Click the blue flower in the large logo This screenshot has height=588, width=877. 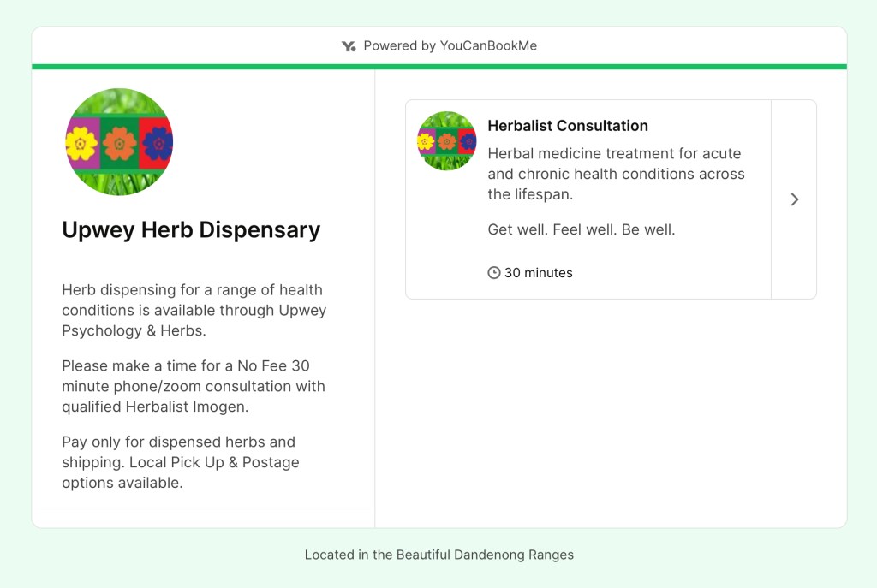pos(157,144)
